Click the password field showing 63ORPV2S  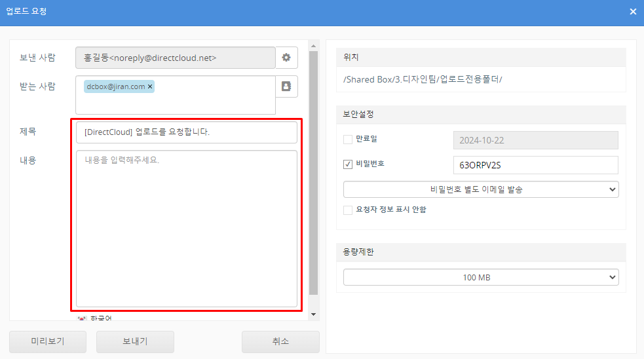pyautogui.click(x=535, y=164)
